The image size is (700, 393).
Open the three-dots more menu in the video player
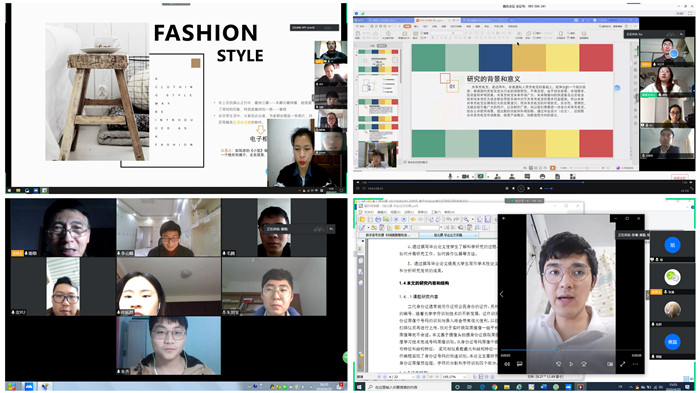635,364
